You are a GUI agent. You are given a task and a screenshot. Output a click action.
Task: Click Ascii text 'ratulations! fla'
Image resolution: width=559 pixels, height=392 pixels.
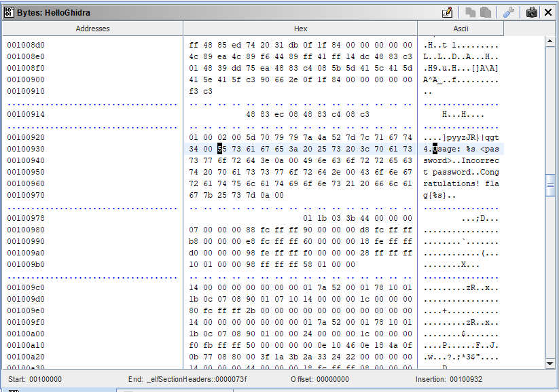pos(461,183)
